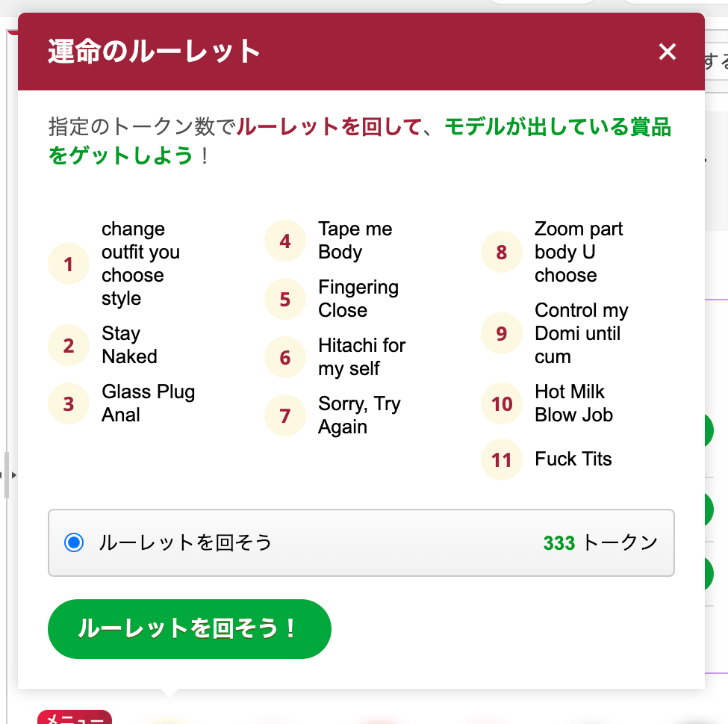Image resolution: width=728 pixels, height=724 pixels.
Task: Click the "change outfit you choose style" text
Action: [140, 264]
